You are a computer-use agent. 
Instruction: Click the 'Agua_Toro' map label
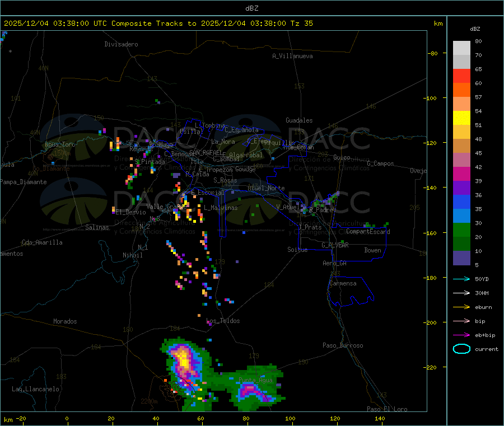tap(60, 144)
